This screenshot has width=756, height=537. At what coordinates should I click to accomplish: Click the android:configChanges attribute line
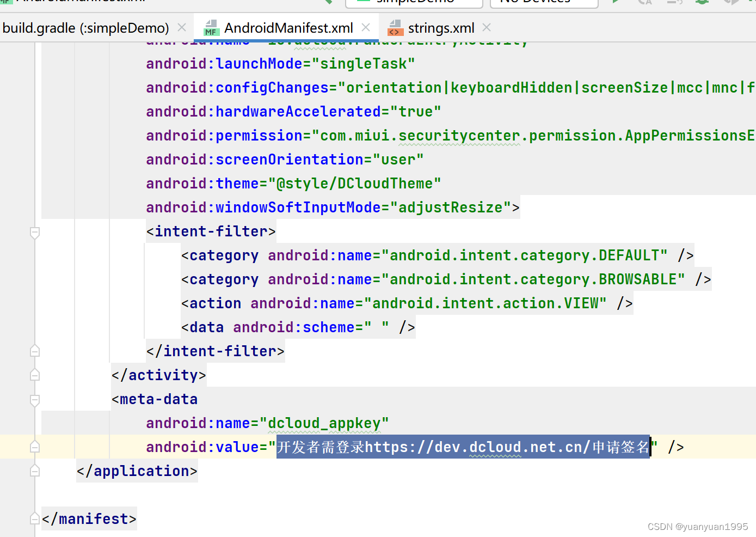[450, 88]
